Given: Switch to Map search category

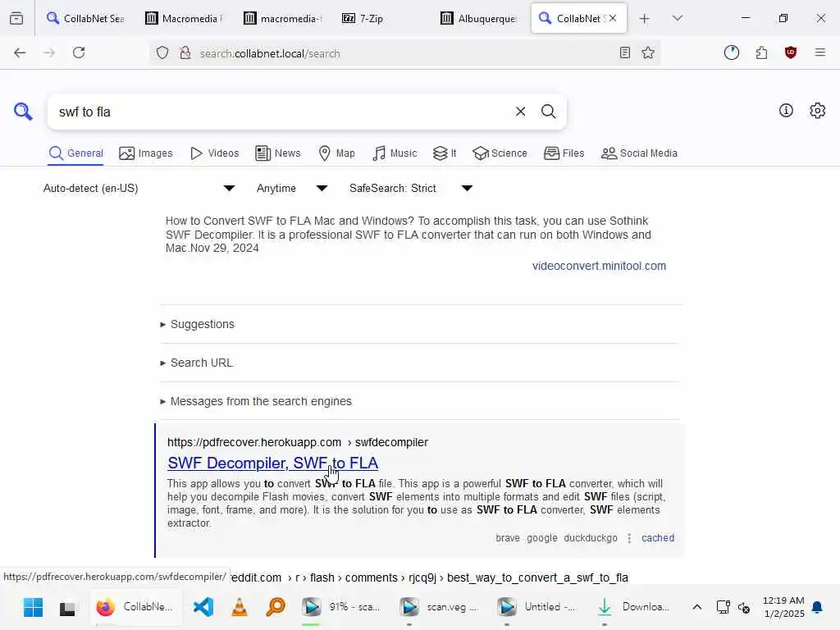Looking at the screenshot, I should click(x=336, y=153).
